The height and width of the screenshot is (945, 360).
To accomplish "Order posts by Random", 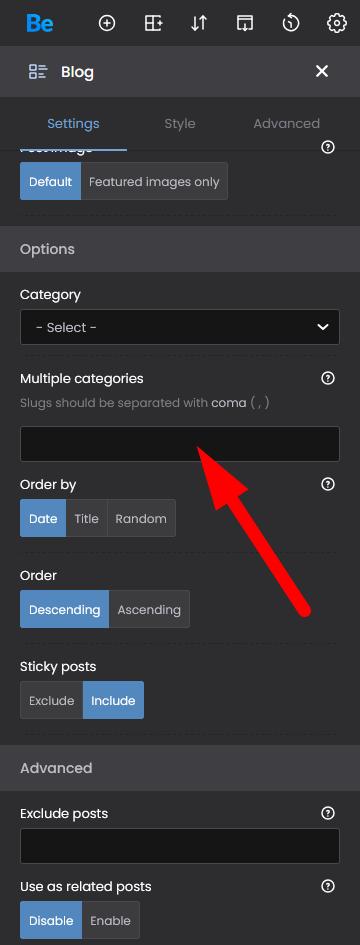I will (x=141, y=518).
